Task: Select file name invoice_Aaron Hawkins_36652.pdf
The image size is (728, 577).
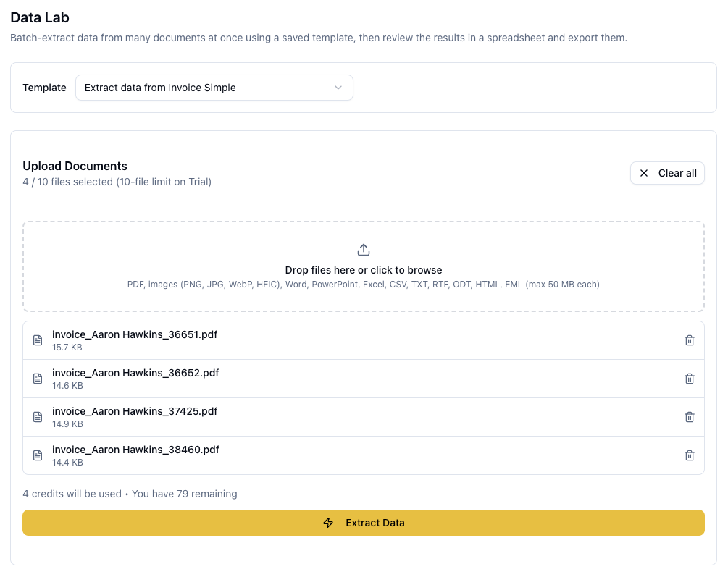Action: 135,374
